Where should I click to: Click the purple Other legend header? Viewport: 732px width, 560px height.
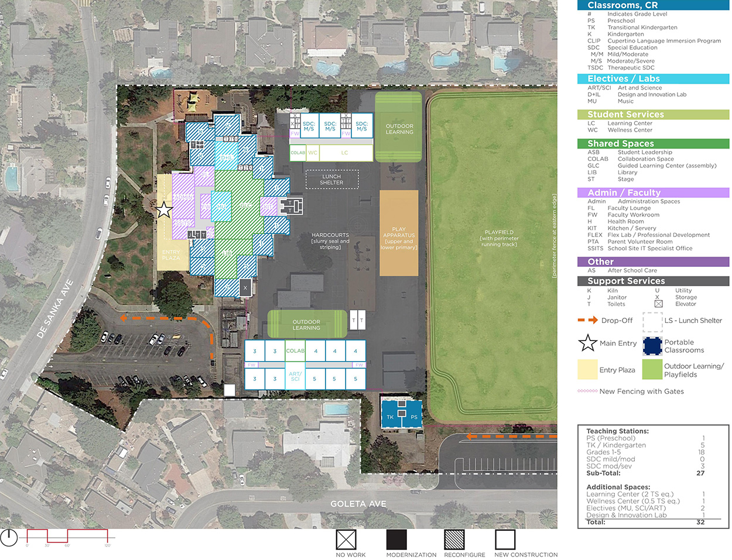[x=654, y=262]
